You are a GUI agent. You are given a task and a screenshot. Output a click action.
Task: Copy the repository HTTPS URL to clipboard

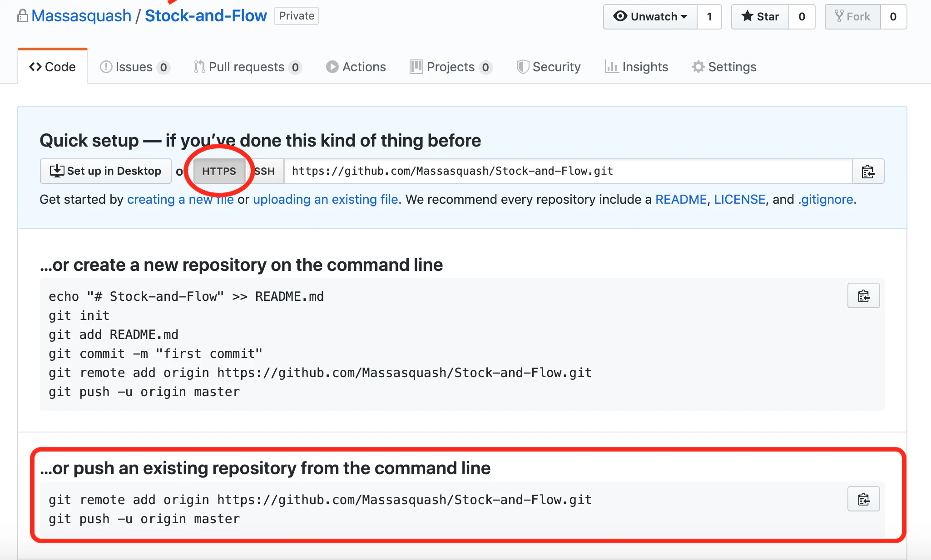pyautogui.click(x=868, y=171)
